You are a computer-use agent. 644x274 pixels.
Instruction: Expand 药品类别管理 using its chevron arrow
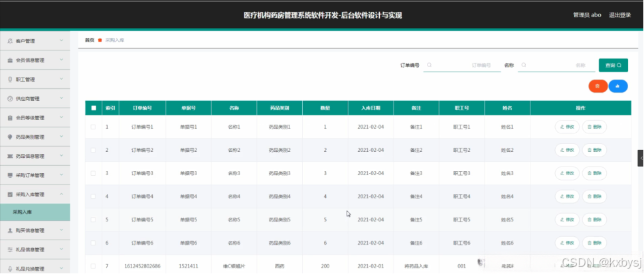pyautogui.click(x=61, y=137)
